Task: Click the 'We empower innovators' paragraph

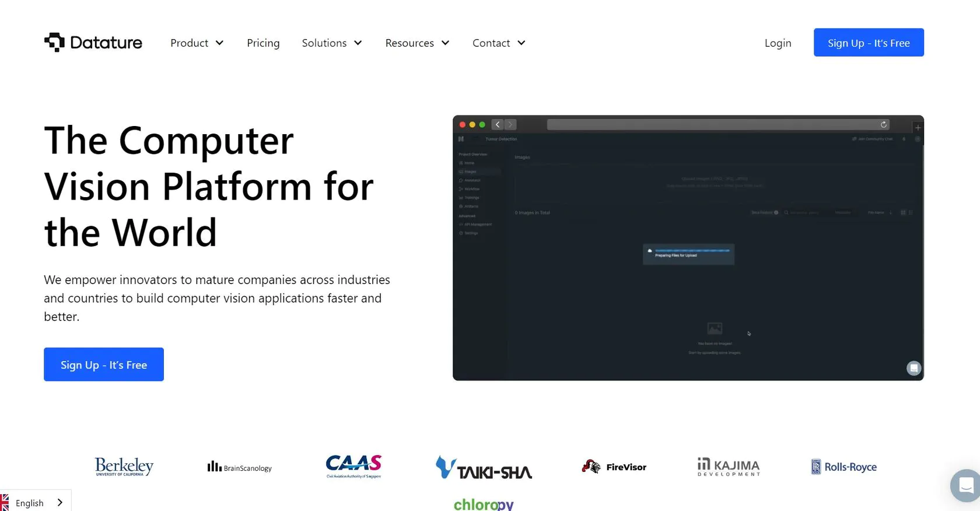Action: tap(217, 298)
